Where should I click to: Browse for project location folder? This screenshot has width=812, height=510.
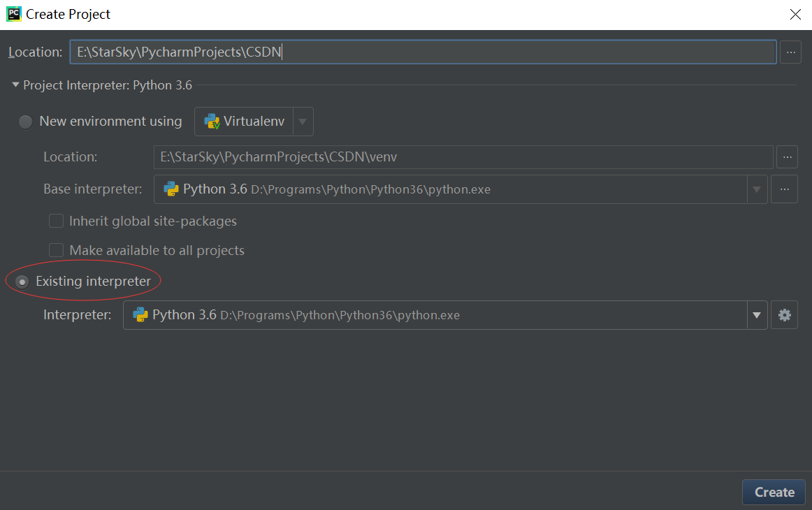tap(790, 52)
